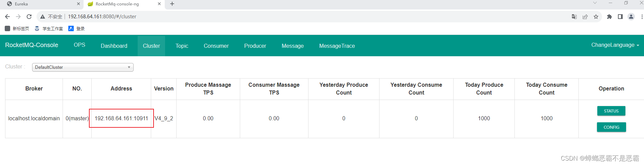Bookmark the page with the star icon
This screenshot has width=644, height=165.
tap(596, 17)
